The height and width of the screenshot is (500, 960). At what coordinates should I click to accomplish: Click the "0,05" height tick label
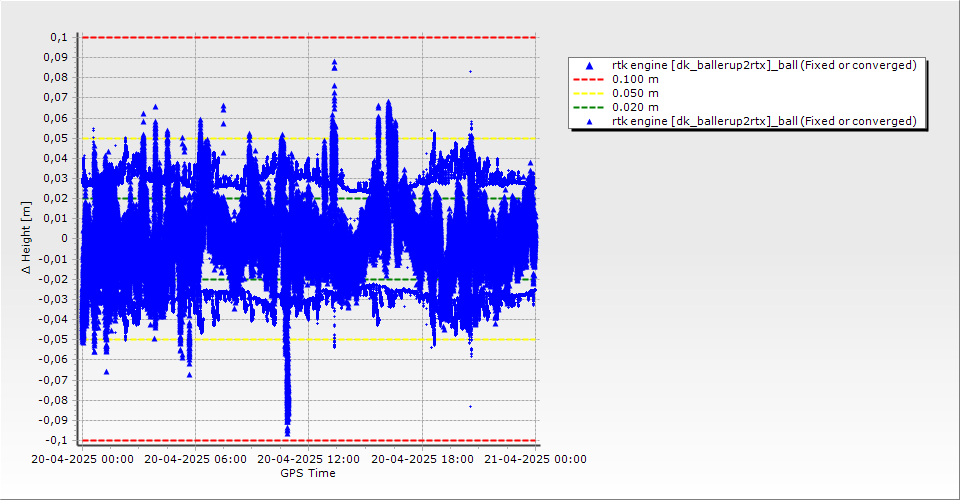coord(56,138)
